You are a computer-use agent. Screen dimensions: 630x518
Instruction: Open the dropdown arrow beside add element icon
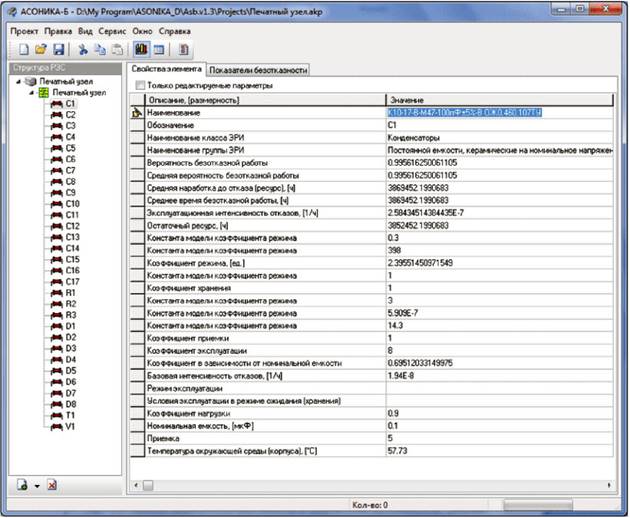click(x=36, y=486)
